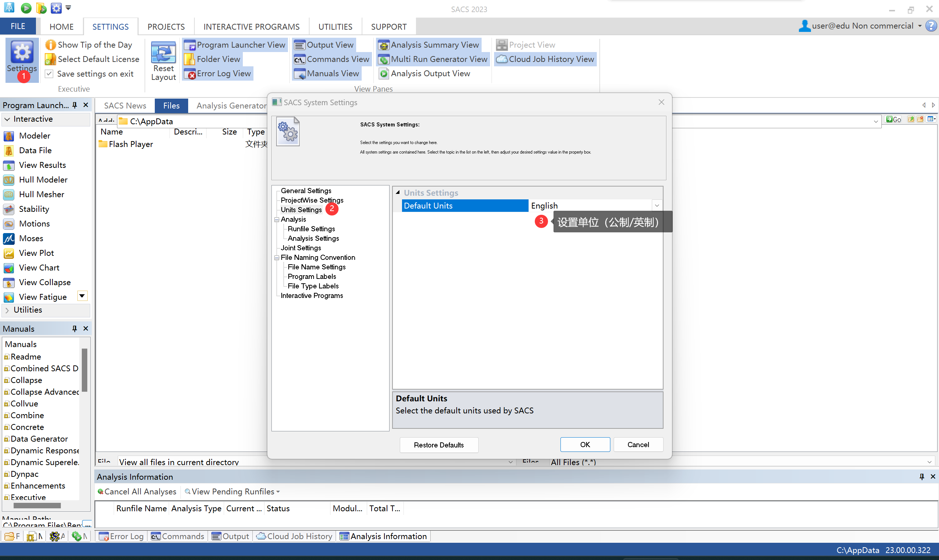
Task: Click the Reset Layout icon
Action: coord(163,53)
